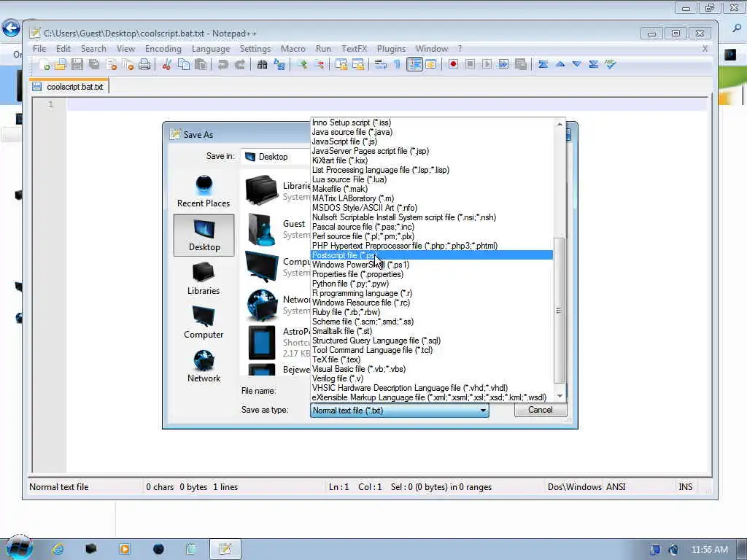
Task: Click the media player taskbar icon
Action: (124, 549)
